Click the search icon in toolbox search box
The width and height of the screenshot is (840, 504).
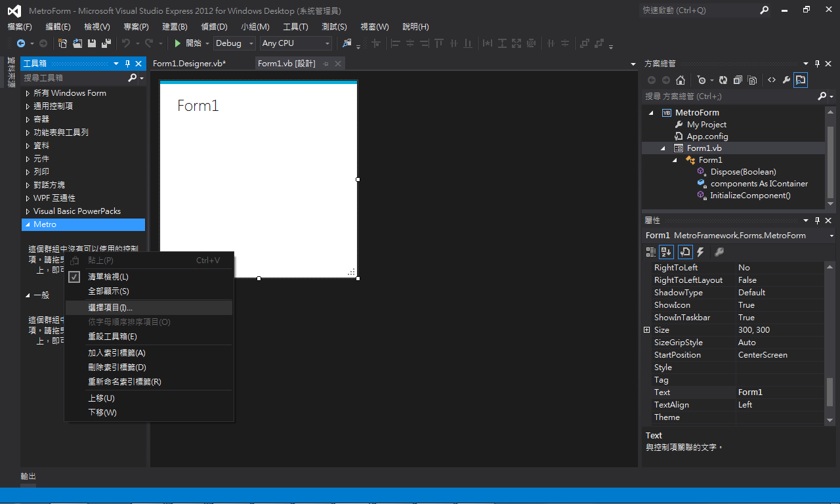tap(133, 78)
